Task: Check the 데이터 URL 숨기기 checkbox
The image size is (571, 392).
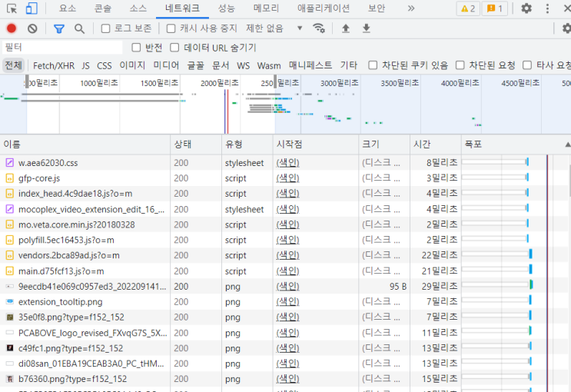Action: 174,48
